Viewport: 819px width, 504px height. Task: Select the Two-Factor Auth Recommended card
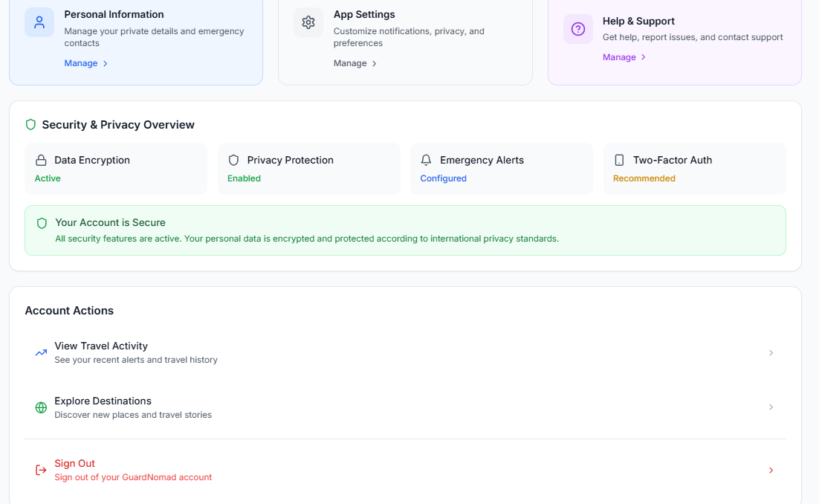click(x=694, y=169)
